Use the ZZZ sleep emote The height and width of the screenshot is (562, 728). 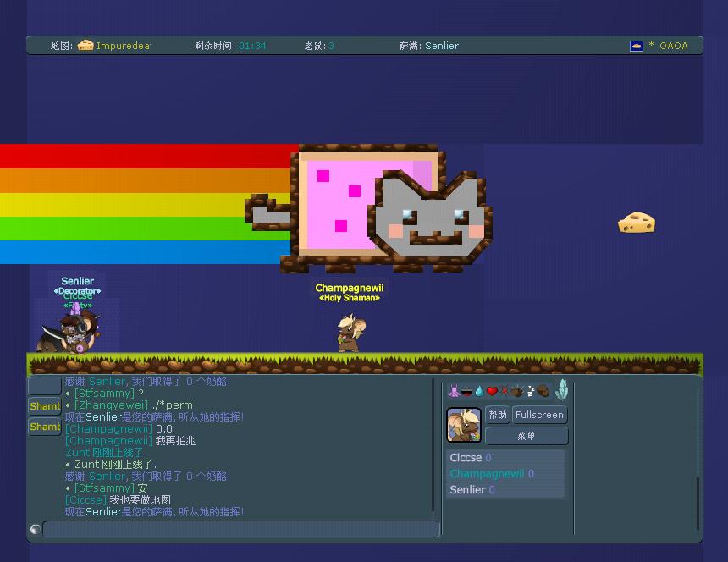(531, 391)
